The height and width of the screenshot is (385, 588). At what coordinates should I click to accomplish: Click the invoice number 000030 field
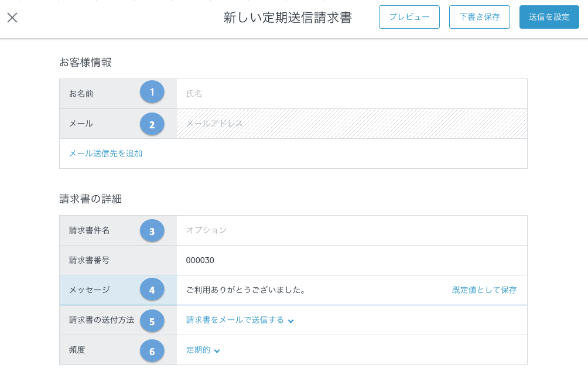pyautogui.click(x=352, y=260)
